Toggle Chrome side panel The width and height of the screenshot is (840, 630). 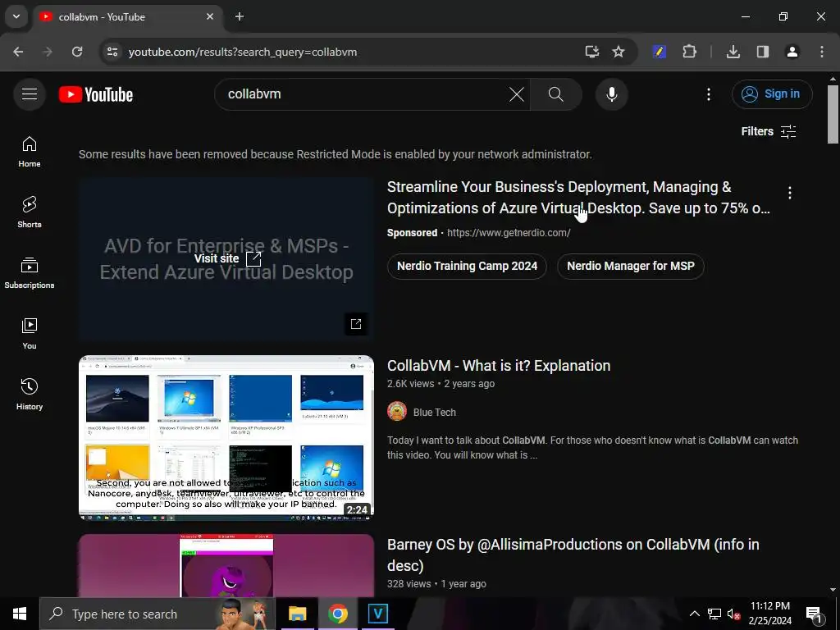pyautogui.click(x=763, y=52)
